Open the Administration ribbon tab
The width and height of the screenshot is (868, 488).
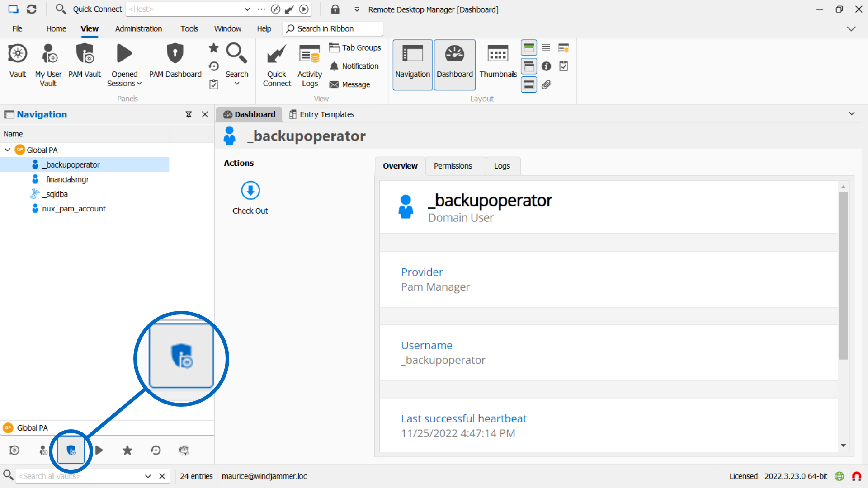138,28
